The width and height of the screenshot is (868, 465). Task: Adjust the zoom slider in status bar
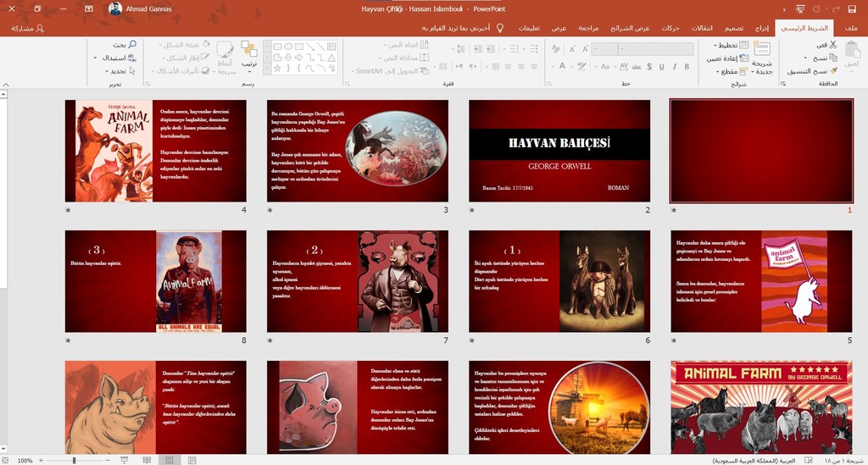coord(74,460)
